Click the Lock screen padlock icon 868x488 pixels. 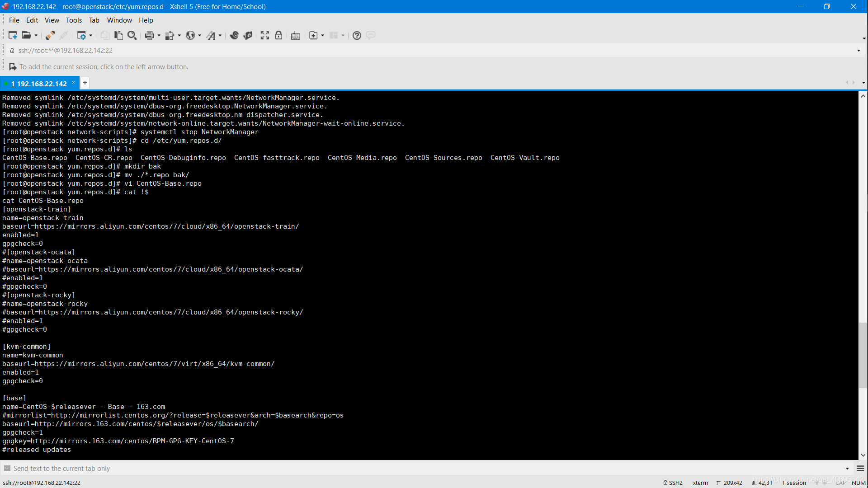click(x=278, y=35)
